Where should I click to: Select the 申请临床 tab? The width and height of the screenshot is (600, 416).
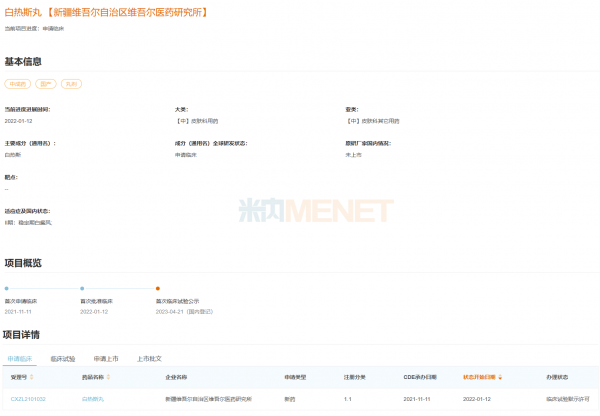pyautogui.click(x=20, y=358)
